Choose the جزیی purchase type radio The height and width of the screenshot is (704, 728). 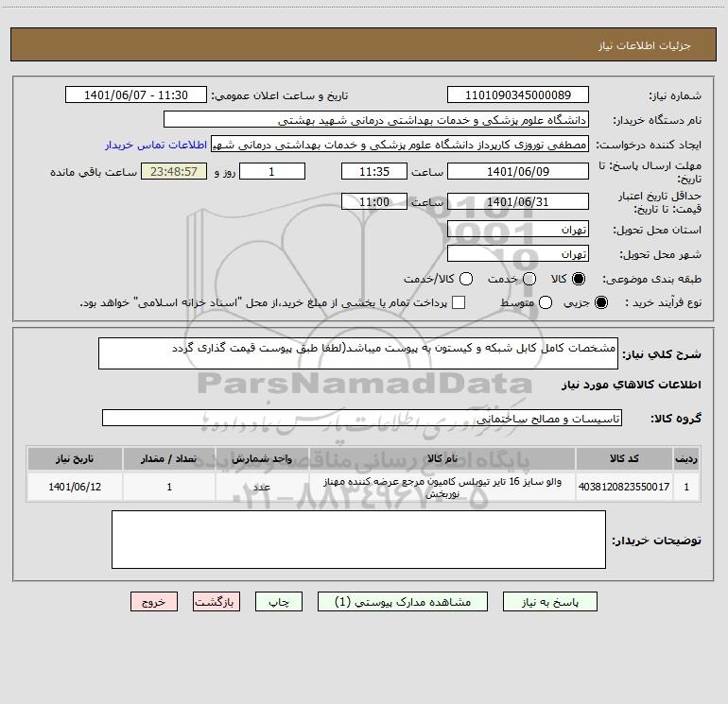coord(600,302)
